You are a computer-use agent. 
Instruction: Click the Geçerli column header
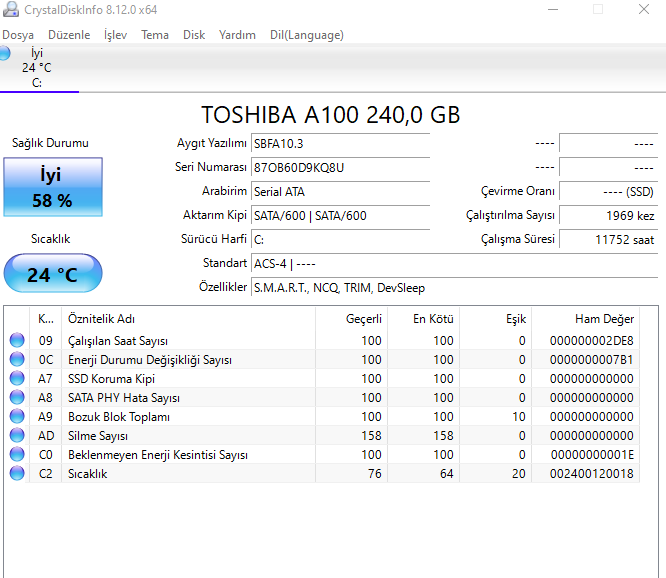pos(351,319)
